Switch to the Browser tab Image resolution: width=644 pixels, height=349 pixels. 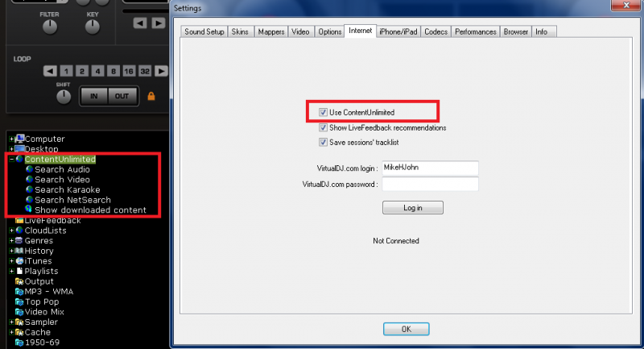[516, 31]
